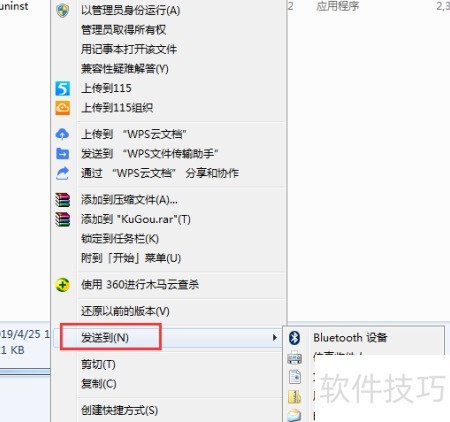Select 以管理员身份运行(A)
The width and height of the screenshot is (450, 422).
pyautogui.click(x=131, y=10)
